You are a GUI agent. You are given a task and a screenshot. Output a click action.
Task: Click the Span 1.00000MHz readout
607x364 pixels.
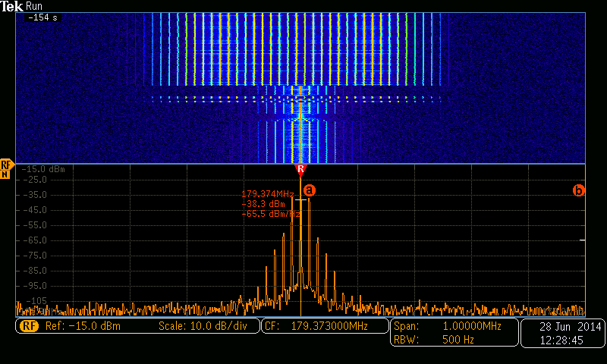tap(448, 326)
